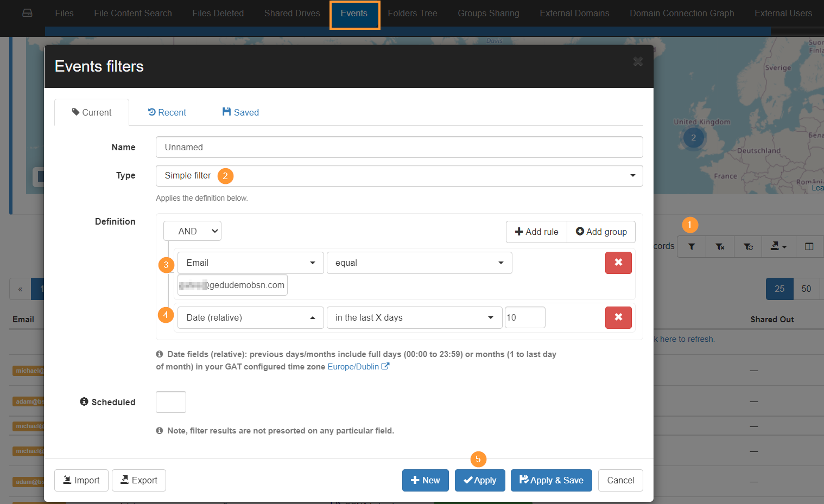Switch to the Recent filters tab
Screen dimensions: 824x504
coord(167,112)
